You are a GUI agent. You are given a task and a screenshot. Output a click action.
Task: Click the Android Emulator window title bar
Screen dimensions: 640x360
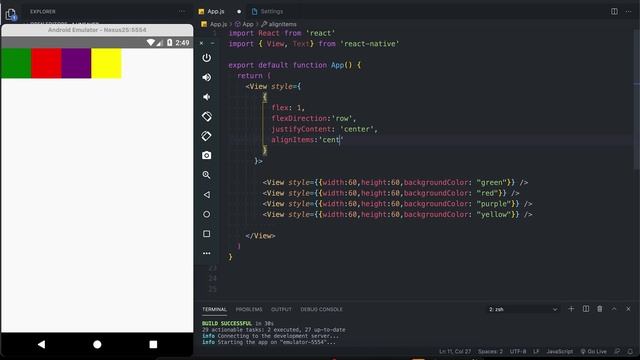[x=97, y=30]
